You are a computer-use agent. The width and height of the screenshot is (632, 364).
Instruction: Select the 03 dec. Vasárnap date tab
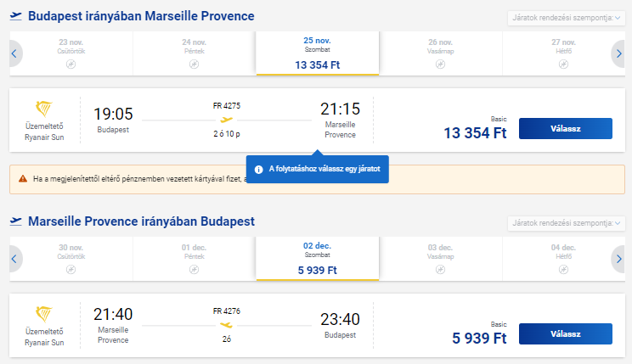point(441,259)
